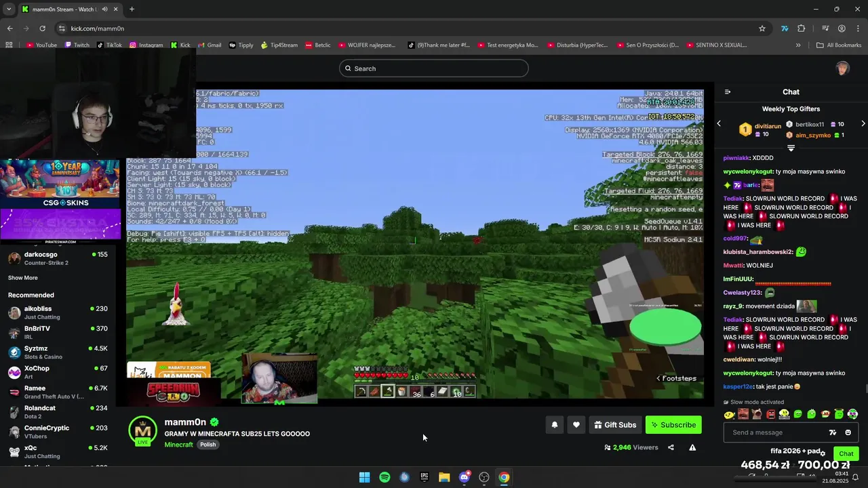Go back with browser back arrow
The image size is (868, 488).
point(9,28)
